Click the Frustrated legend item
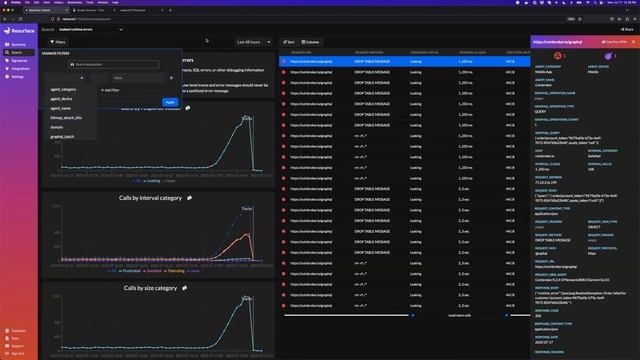The width and height of the screenshot is (640, 360). pos(129,271)
